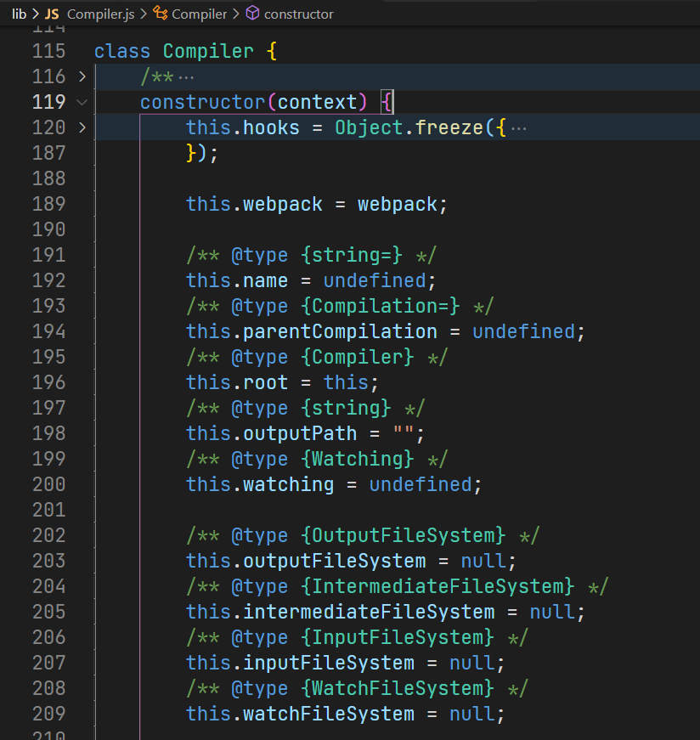Unfold the ellipsis after /** on line 116
Image resolution: width=700 pixels, height=740 pixels.
186,77
